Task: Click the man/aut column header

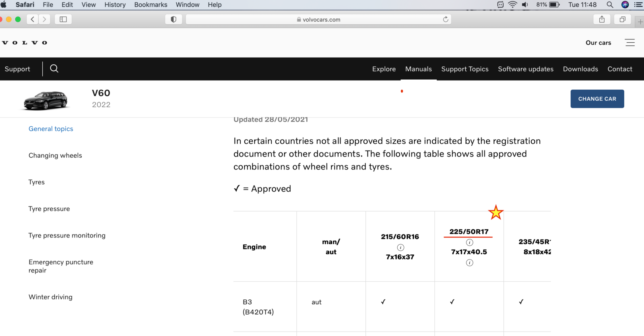Action: (x=331, y=247)
